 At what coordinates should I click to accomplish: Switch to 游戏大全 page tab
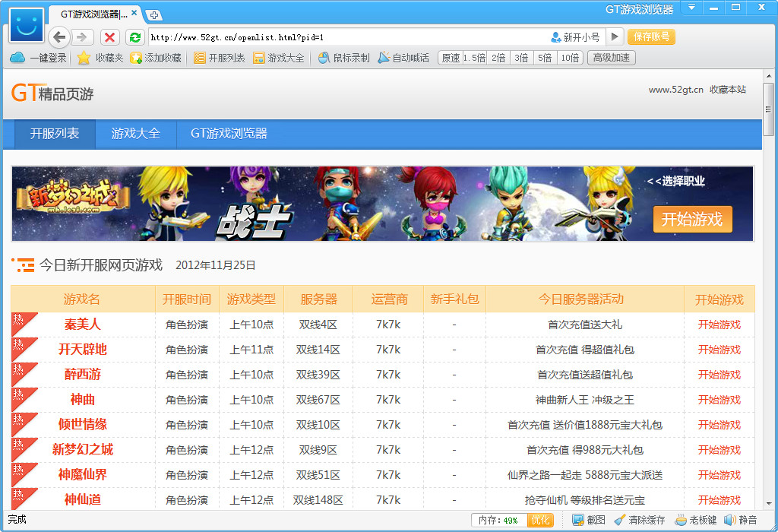135,134
